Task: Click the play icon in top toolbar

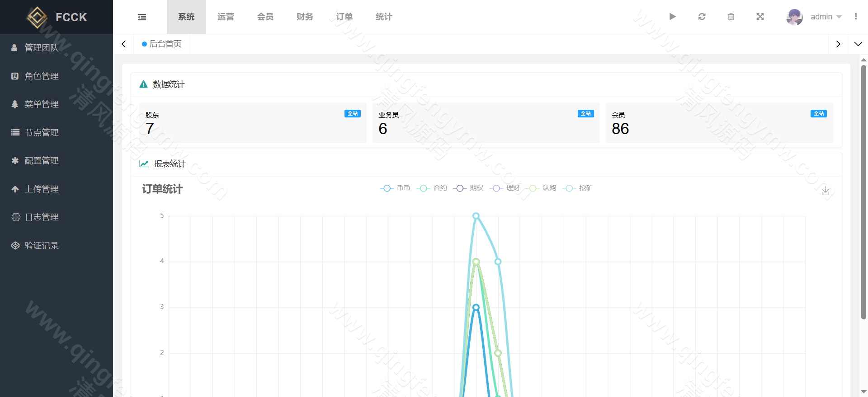Action: [672, 17]
